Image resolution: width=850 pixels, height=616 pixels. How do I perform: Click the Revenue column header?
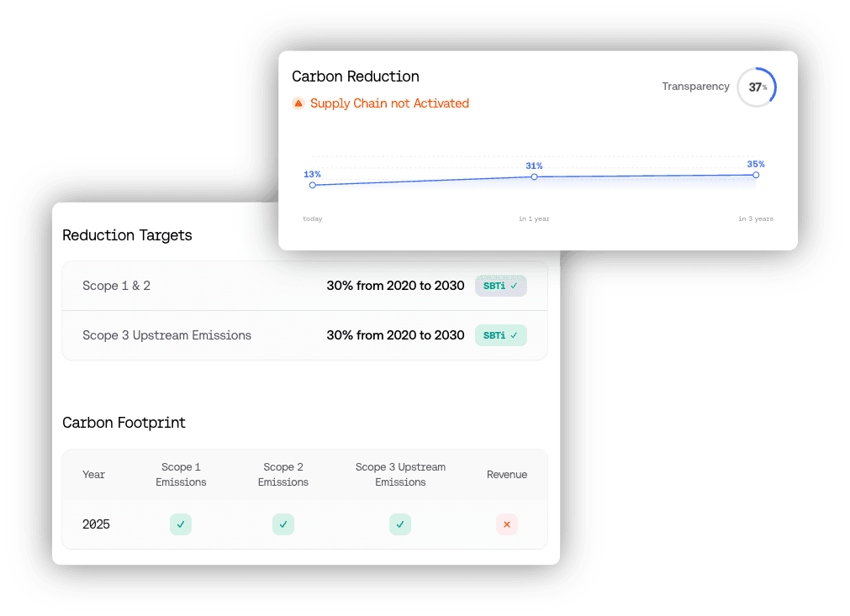coord(507,475)
